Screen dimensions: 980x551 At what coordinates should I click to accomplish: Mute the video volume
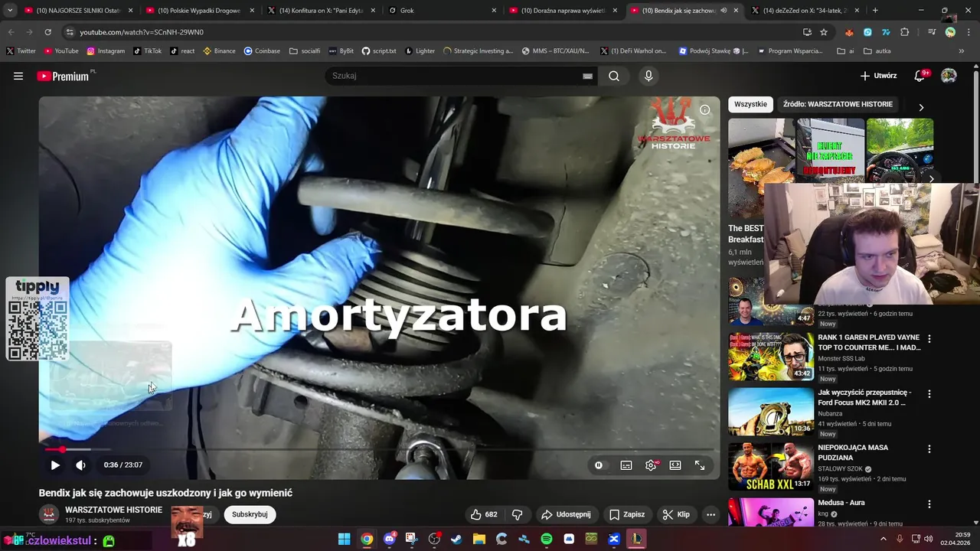(x=80, y=465)
